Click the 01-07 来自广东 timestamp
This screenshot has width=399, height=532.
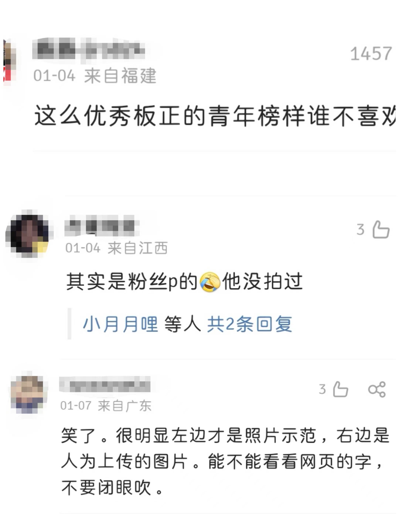pos(106,406)
